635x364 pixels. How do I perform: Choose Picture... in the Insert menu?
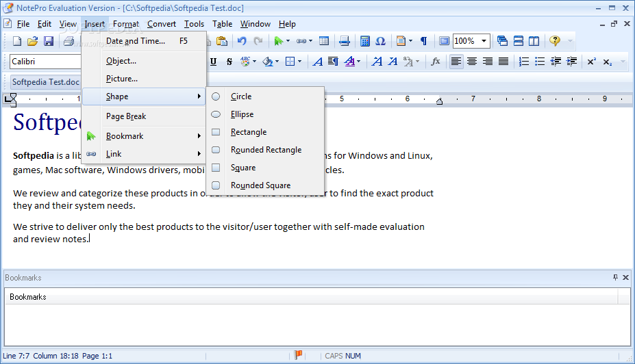(144, 79)
